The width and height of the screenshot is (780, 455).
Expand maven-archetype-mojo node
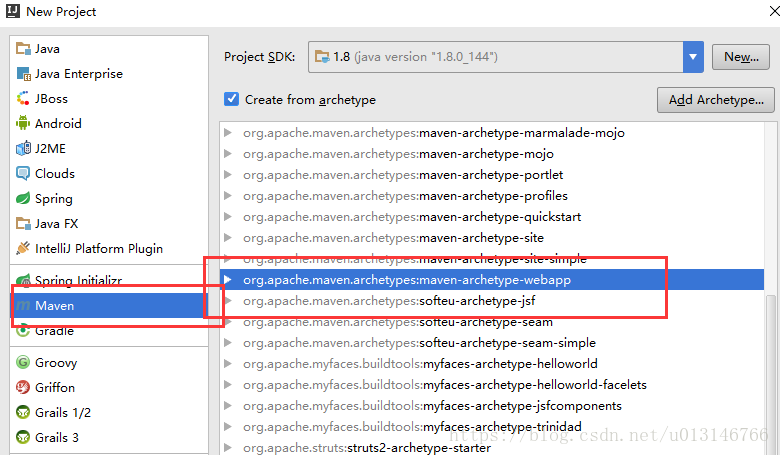(x=228, y=154)
